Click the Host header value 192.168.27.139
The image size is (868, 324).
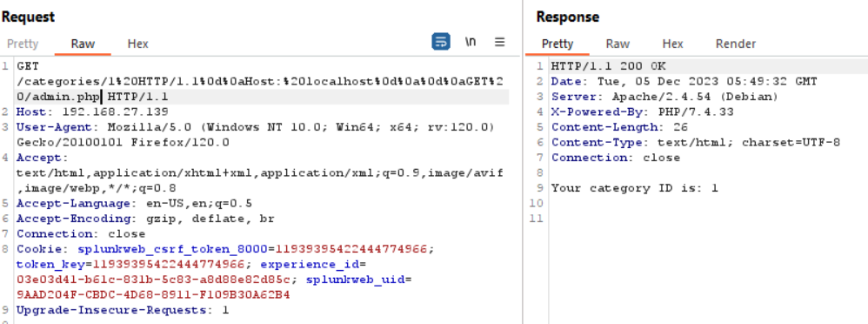click(x=115, y=112)
